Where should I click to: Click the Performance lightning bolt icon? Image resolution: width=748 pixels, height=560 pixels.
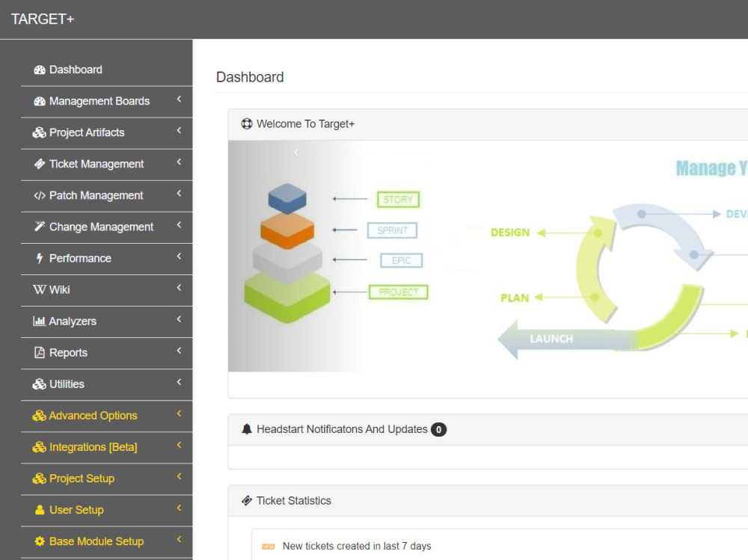point(40,259)
